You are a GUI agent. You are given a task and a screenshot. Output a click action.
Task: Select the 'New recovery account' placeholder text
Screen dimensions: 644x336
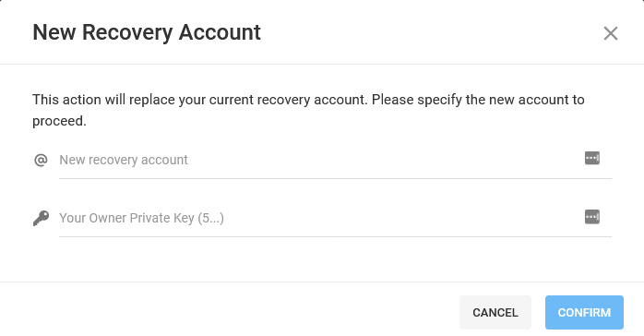[124, 160]
